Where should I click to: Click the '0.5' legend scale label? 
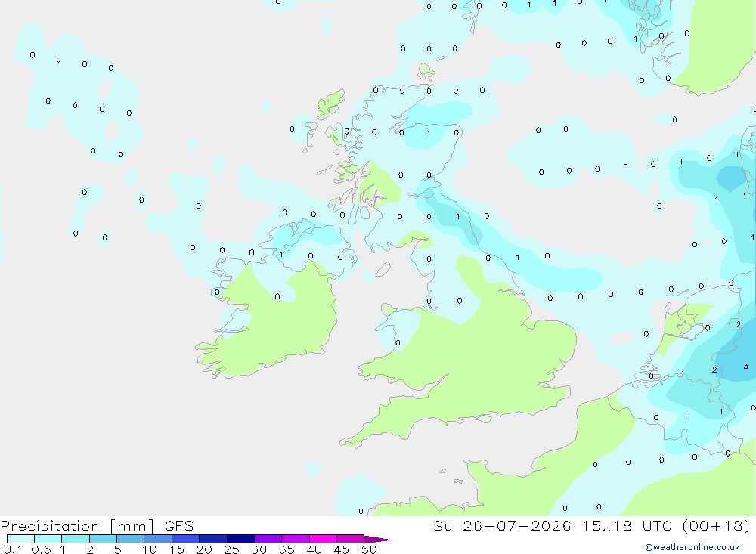(41, 549)
